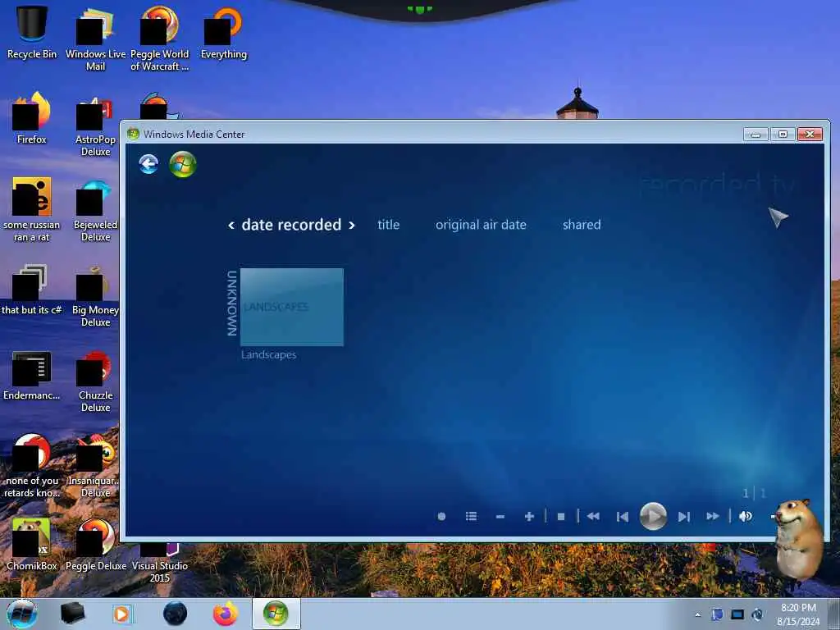Open Windows Live Mail desktop shortcut
The width and height of the screenshot is (840, 630).
(x=95, y=38)
